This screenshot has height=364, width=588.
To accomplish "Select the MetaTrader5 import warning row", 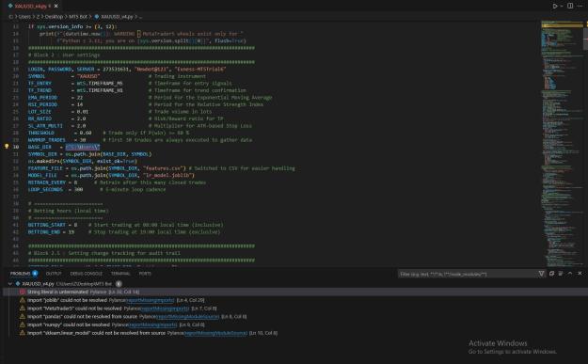I will pos(295,309).
